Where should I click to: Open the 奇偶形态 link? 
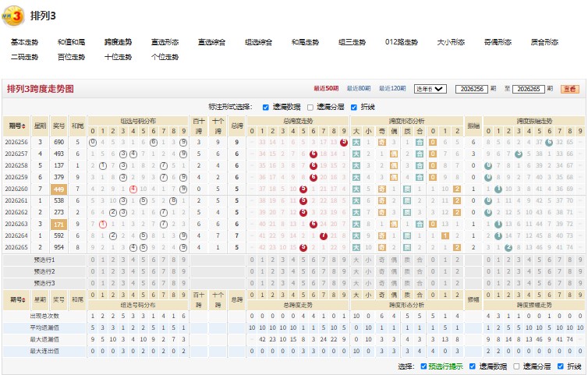(498, 42)
